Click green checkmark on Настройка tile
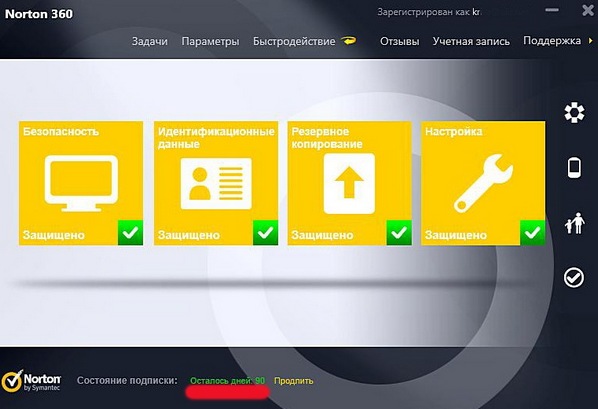Image resolution: width=598 pixels, height=409 pixels. [x=532, y=232]
